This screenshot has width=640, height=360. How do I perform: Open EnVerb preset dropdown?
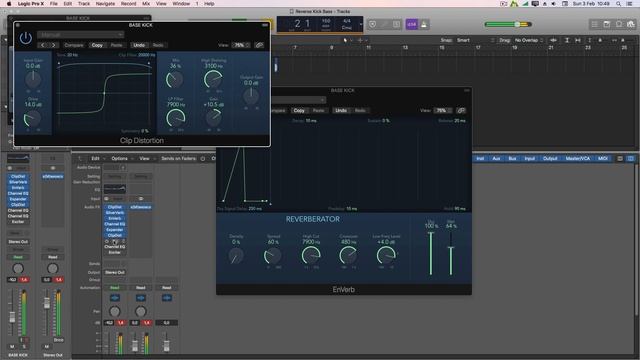point(299,100)
